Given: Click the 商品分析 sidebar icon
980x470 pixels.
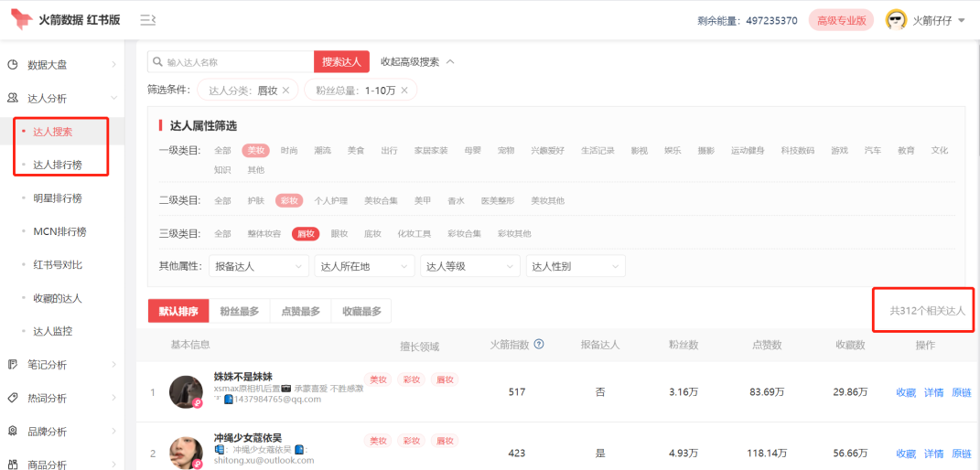Looking at the screenshot, I should (13, 465).
